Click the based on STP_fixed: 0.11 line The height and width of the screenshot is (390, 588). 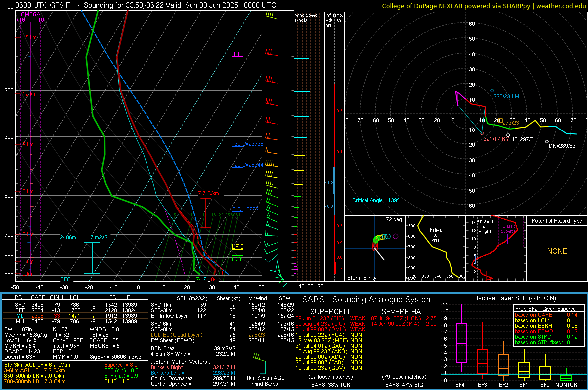pos(546,342)
